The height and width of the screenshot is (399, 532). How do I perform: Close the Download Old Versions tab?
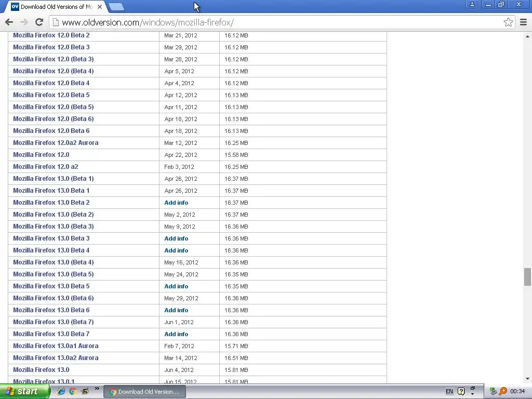point(100,6)
